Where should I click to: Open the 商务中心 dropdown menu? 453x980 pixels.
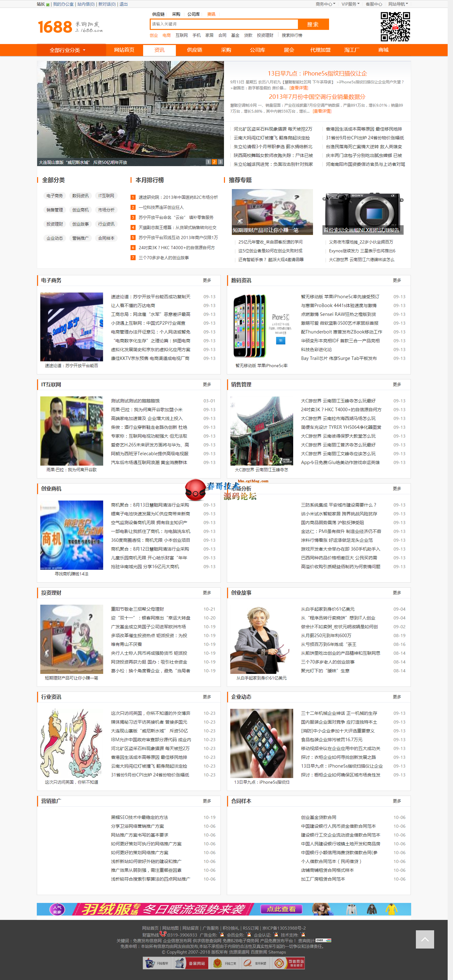click(x=325, y=4)
